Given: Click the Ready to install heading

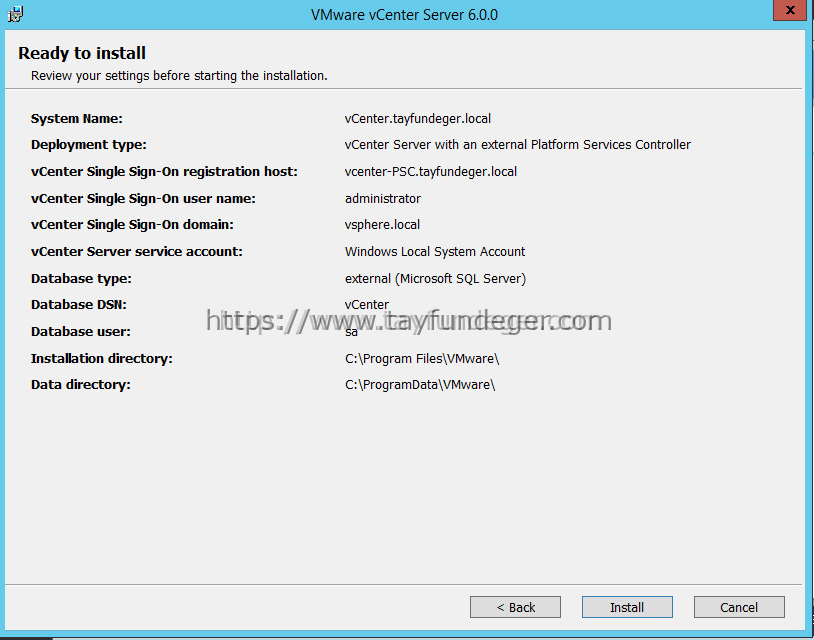Looking at the screenshot, I should [82, 53].
